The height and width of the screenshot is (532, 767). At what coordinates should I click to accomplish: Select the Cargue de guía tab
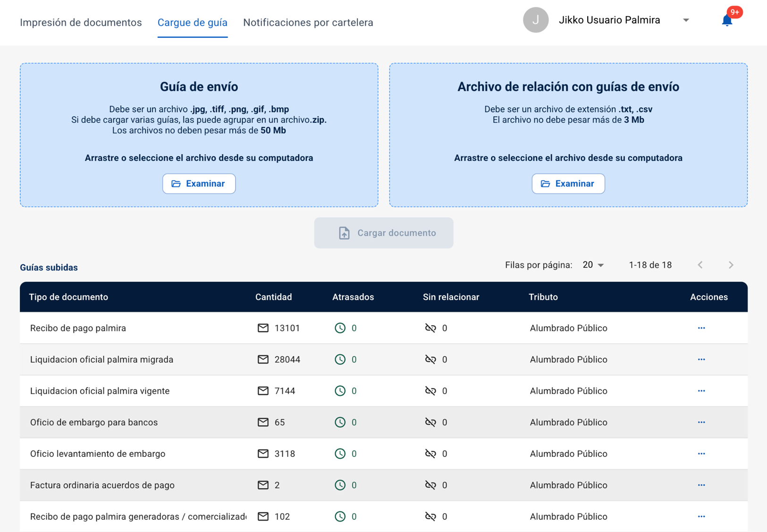pyautogui.click(x=192, y=23)
